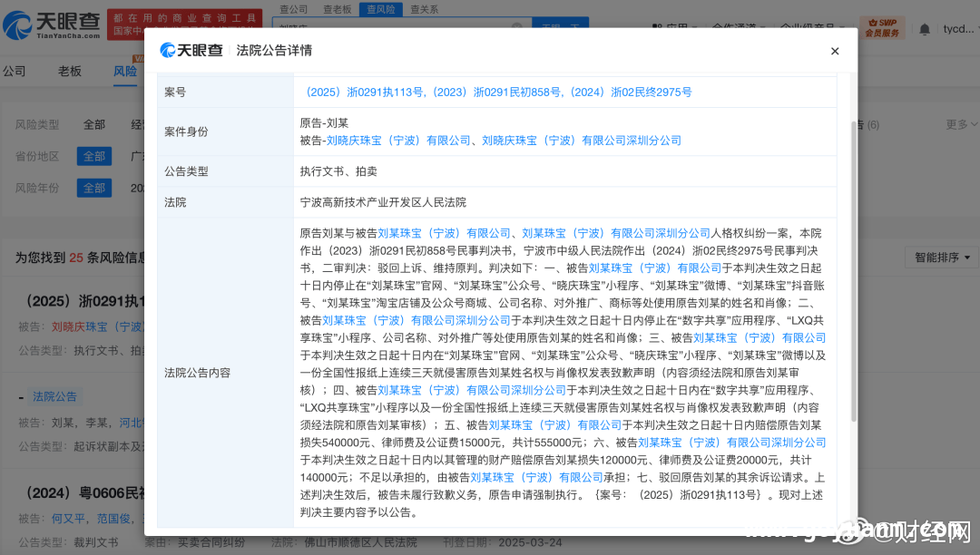Viewport: 980px width, 555px height.
Task: Click the 天眼查 logo in the dialog header
Action: click(191, 51)
